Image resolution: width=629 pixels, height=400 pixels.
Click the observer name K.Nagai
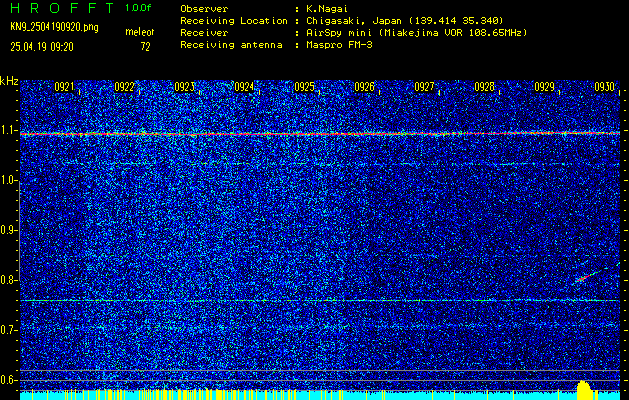(x=328, y=9)
